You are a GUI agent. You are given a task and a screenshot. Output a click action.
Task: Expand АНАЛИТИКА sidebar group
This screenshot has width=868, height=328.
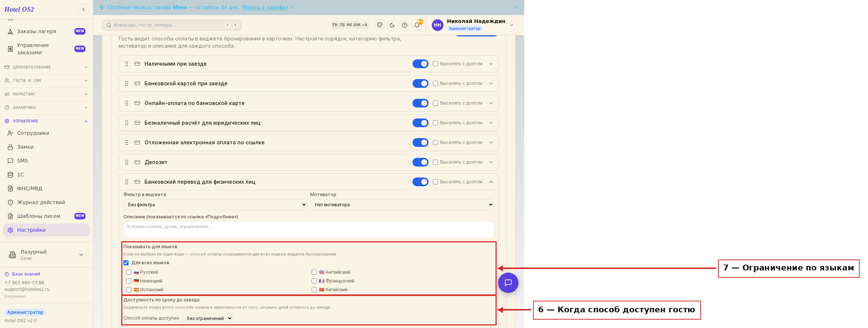(x=46, y=108)
